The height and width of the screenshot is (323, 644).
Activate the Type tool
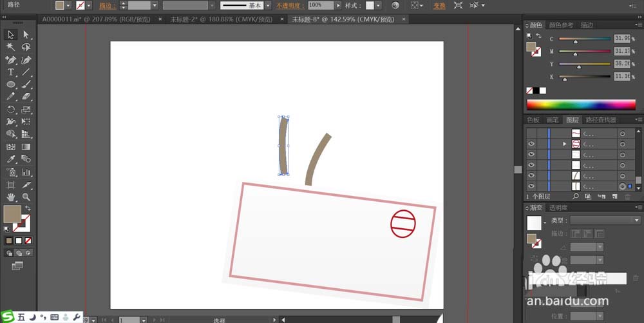11,72
